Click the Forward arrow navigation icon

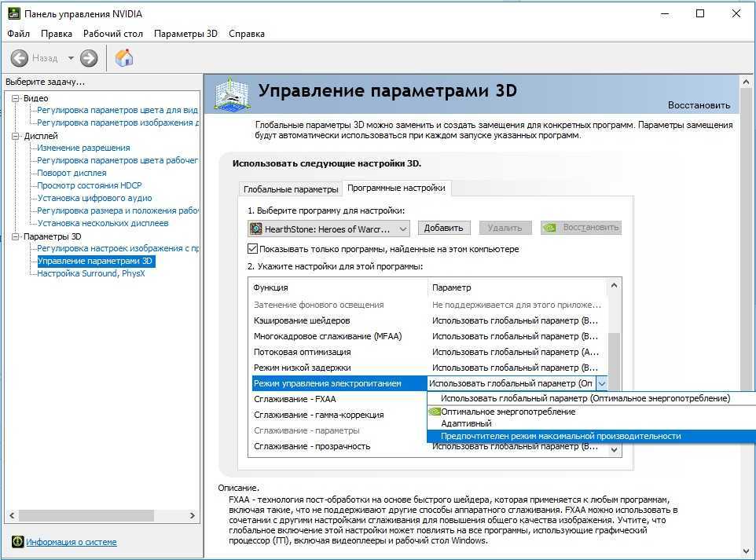89,58
